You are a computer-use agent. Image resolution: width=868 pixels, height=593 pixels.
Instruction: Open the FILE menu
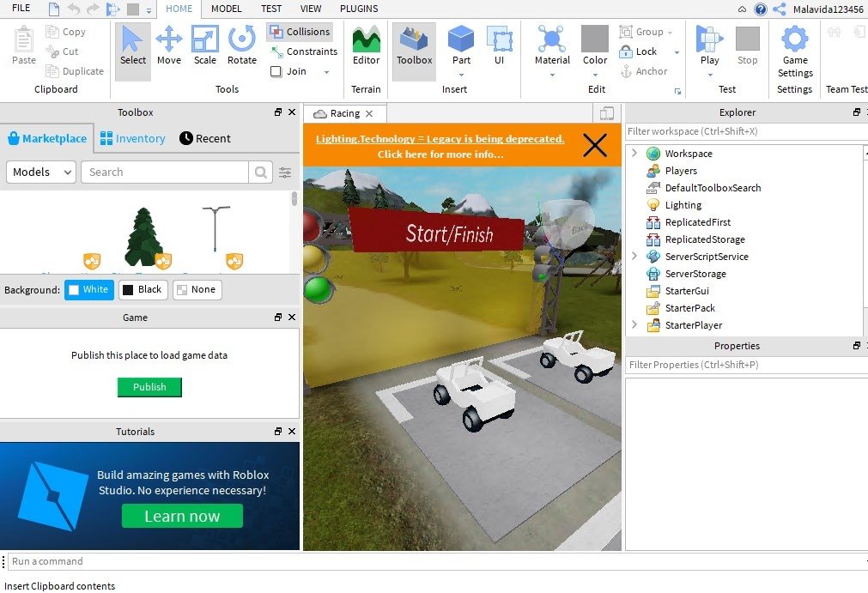[21, 9]
